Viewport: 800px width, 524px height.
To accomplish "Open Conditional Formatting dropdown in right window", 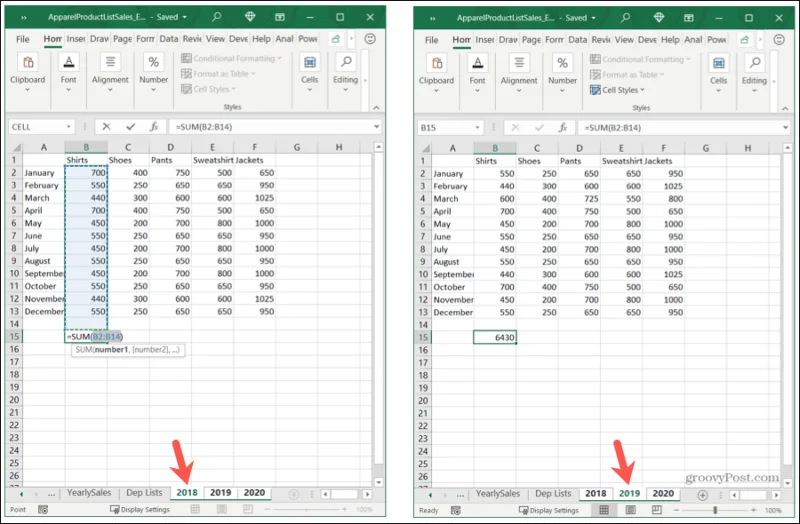I will point(640,59).
